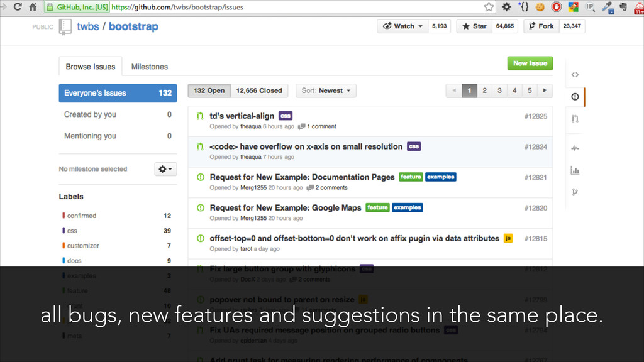Filter by the css label in sidebar
Image resolution: width=644 pixels, height=362 pixels.
click(x=116, y=231)
